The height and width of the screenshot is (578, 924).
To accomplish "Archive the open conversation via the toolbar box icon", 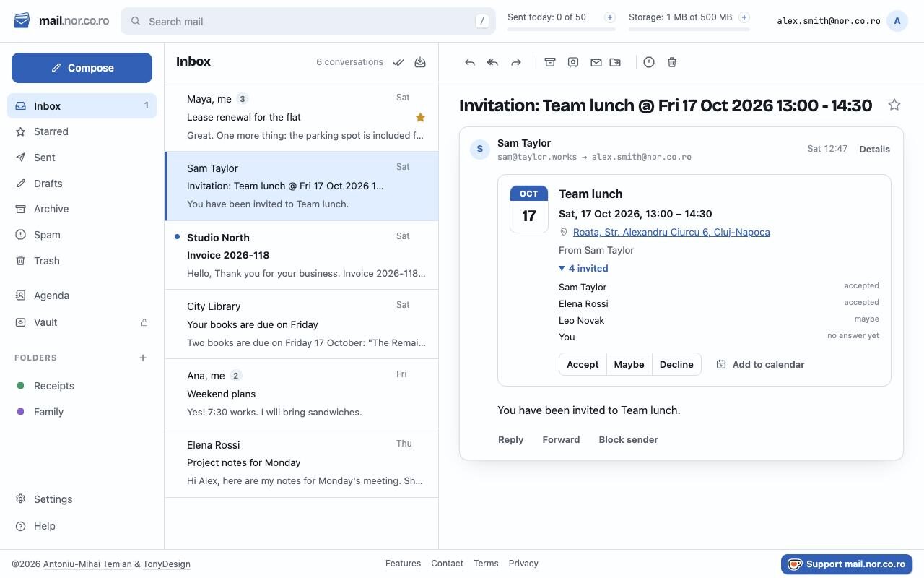I will click(x=550, y=62).
